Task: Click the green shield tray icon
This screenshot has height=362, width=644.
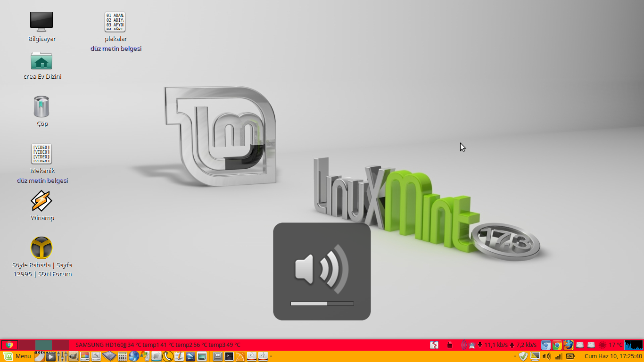Action: 523,356
